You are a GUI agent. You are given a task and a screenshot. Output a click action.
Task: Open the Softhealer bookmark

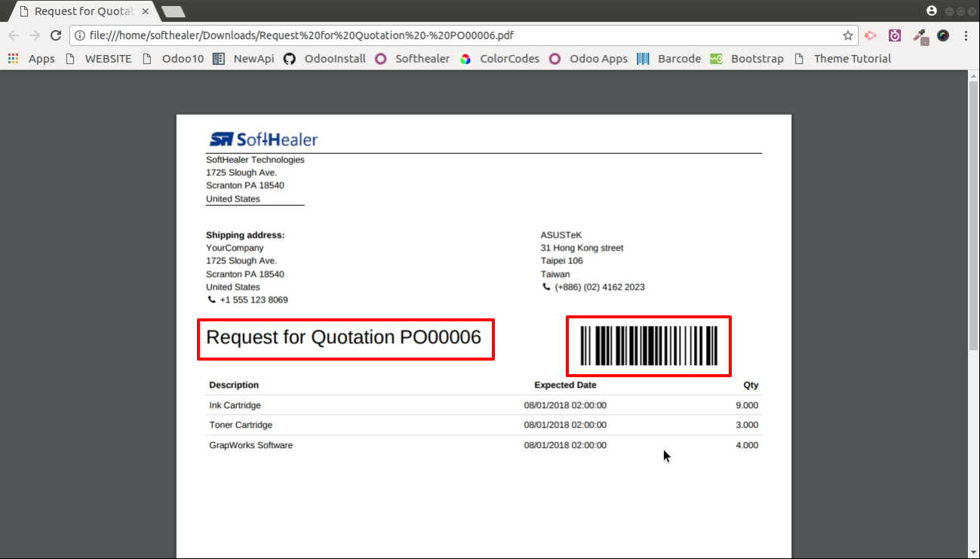tap(413, 59)
